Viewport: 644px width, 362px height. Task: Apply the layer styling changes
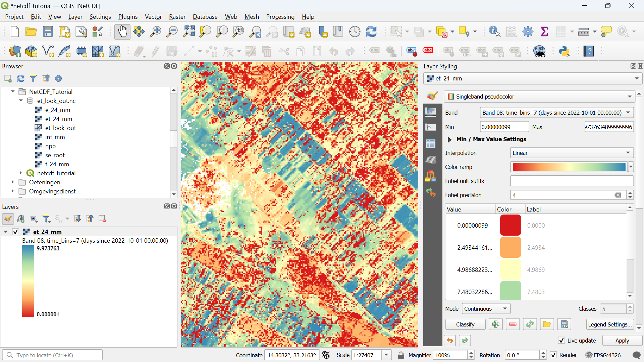(622, 341)
